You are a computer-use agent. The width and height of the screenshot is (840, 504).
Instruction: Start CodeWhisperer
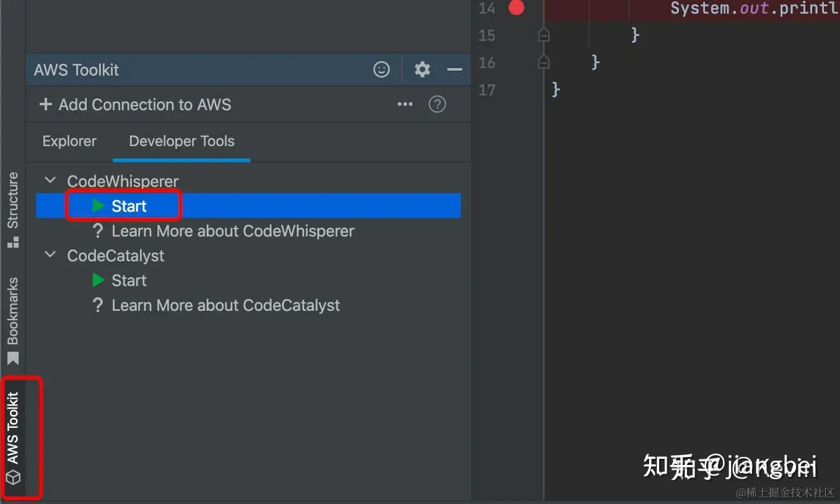[129, 206]
